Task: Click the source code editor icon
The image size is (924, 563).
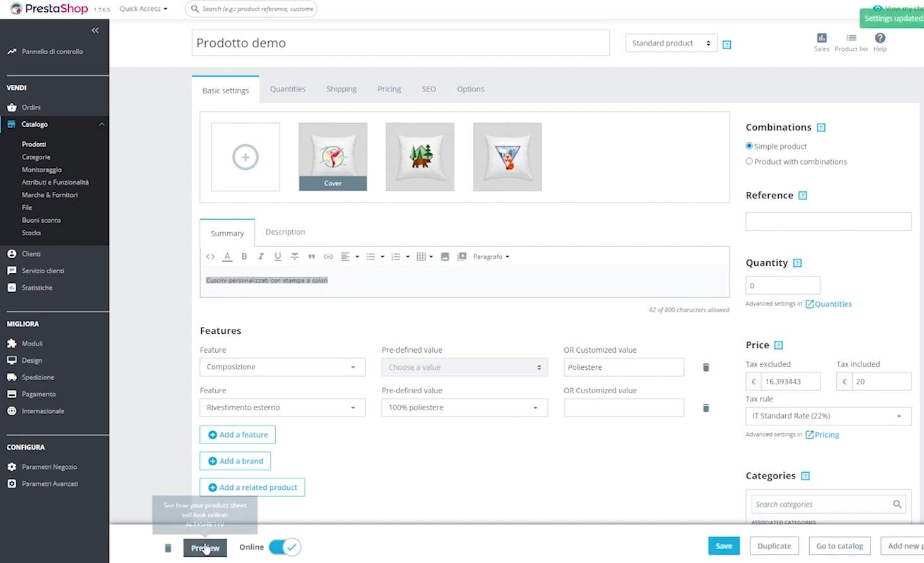Action: click(x=210, y=256)
